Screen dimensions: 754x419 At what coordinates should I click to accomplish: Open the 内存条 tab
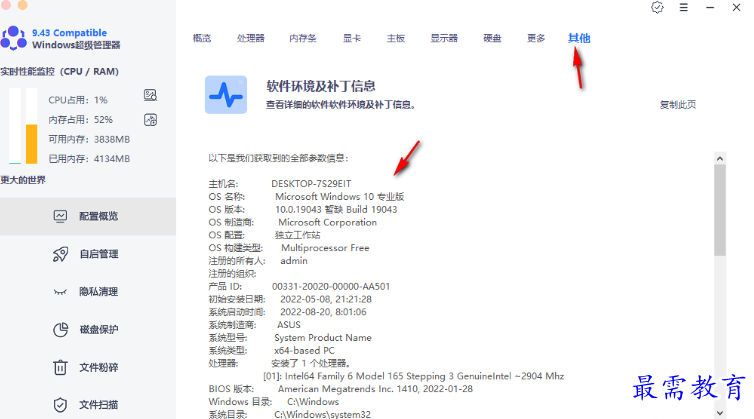pos(303,38)
